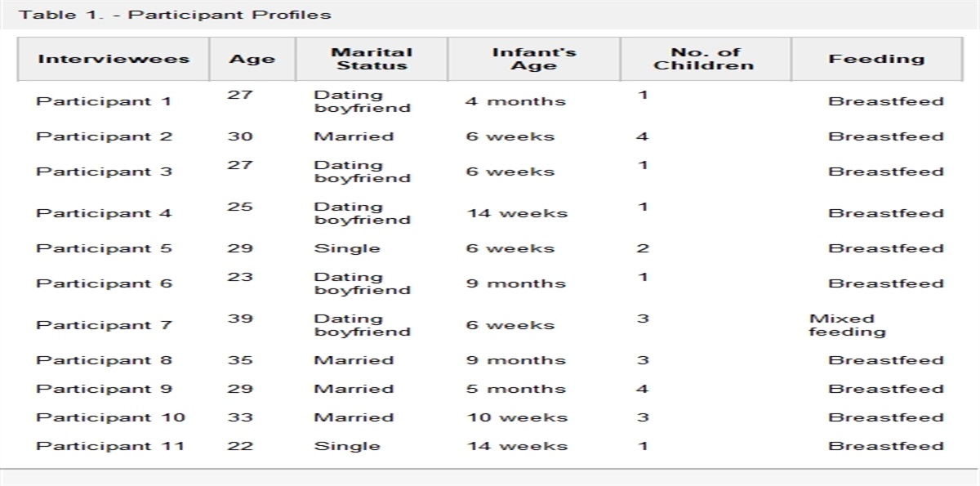Select age 22 for Participant 11

pos(240,446)
